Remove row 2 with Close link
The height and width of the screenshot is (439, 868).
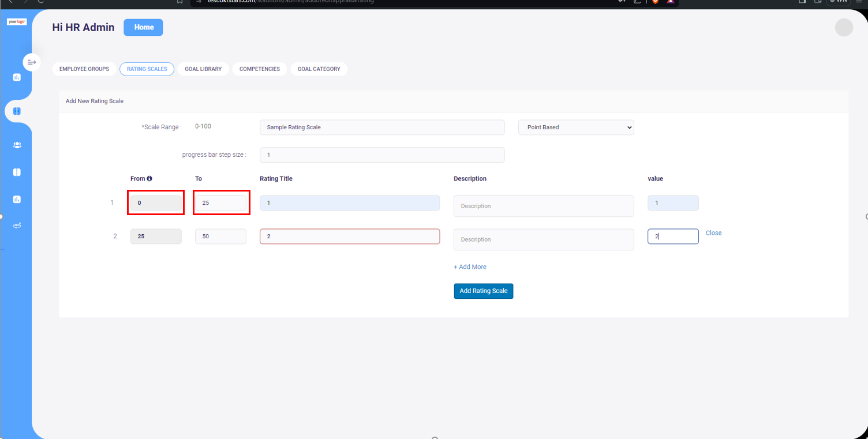click(x=713, y=233)
